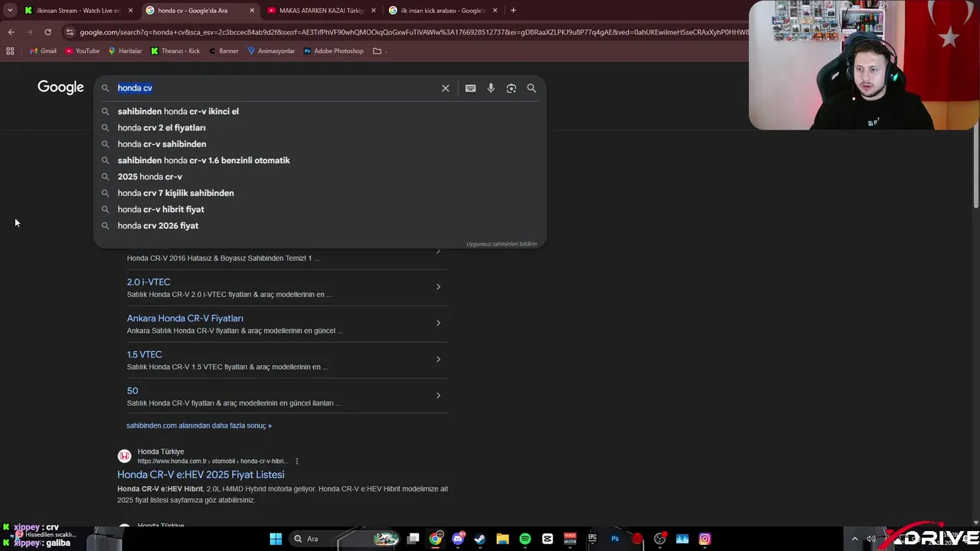Open 2.0 i-VTEC sitelink
The height and width of the screenshot is (551, 980).
149,282
